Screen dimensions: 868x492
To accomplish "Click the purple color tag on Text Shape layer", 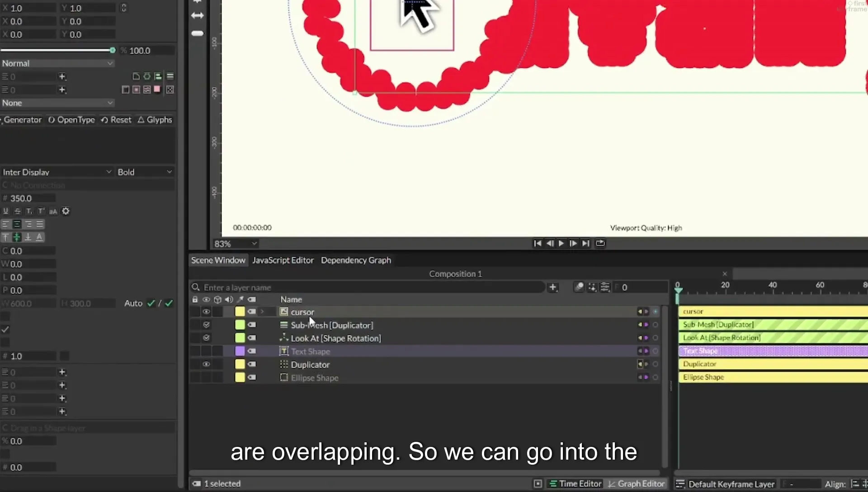I will 240,351.
